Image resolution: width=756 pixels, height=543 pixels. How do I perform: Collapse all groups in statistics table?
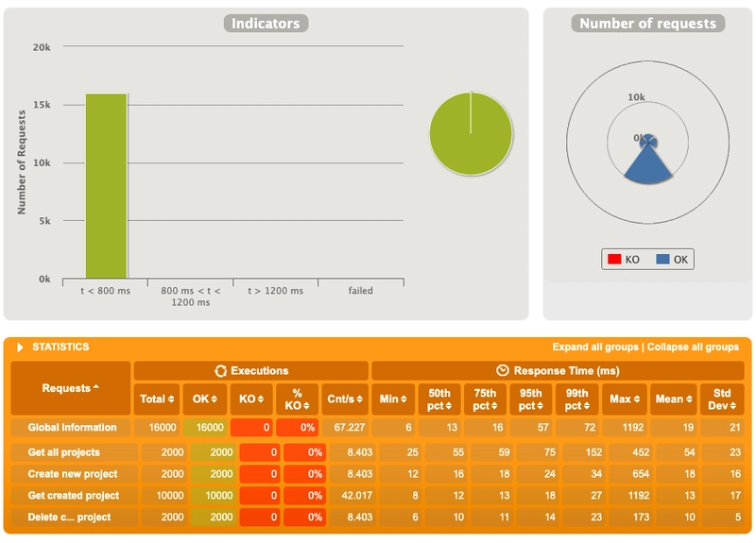click(x=693, y=348)
